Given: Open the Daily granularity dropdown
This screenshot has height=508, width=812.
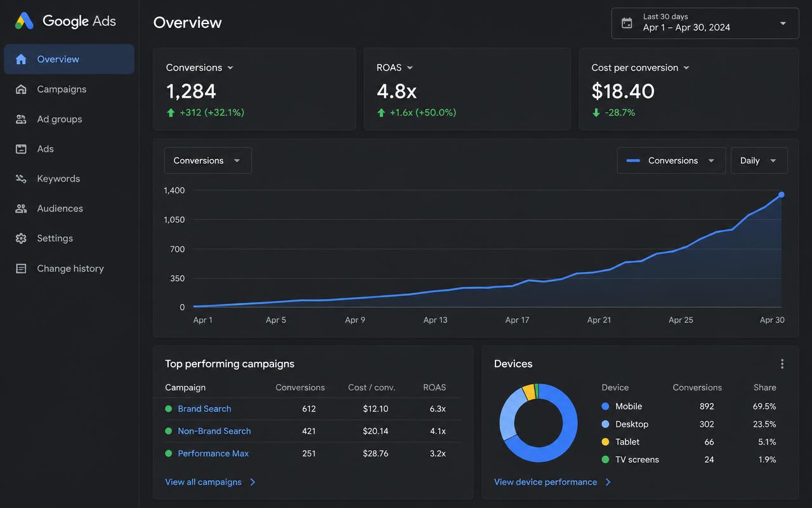Looking at the screenshot, I should point(759,161).
